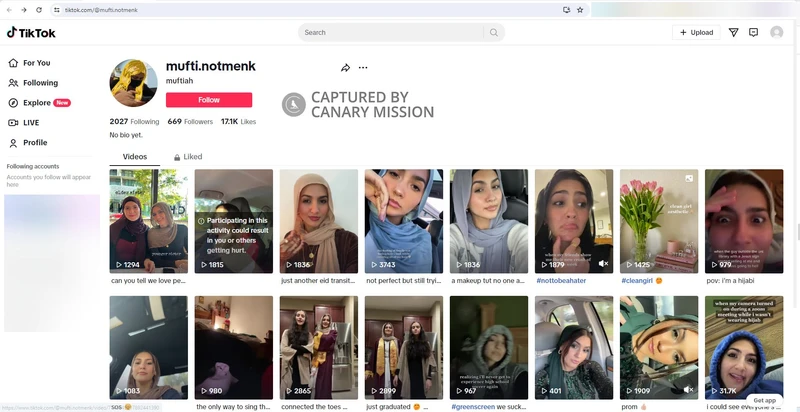Click the 'can you tell we love pe...' caption
Screen dimensions: 800x412
148,280
